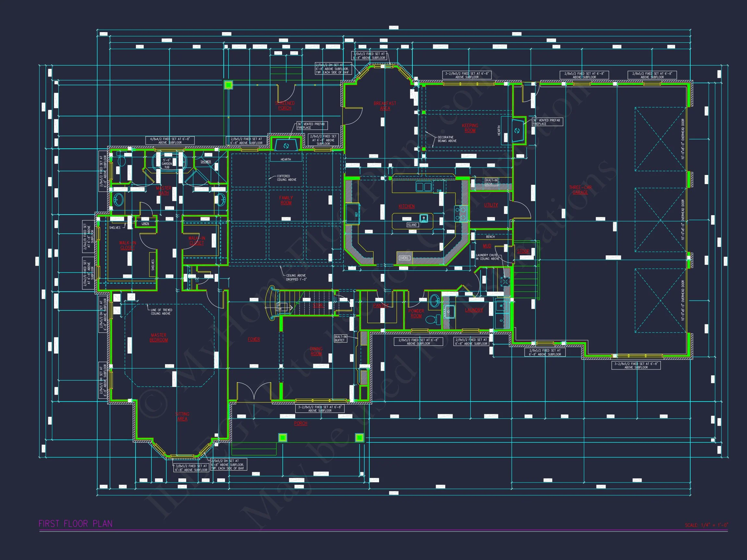Image resolution: width=747 pixels, height=560 pixels.
Task: Click the COFFERED CEILING ABOVE note
Action: pos(286,178)
